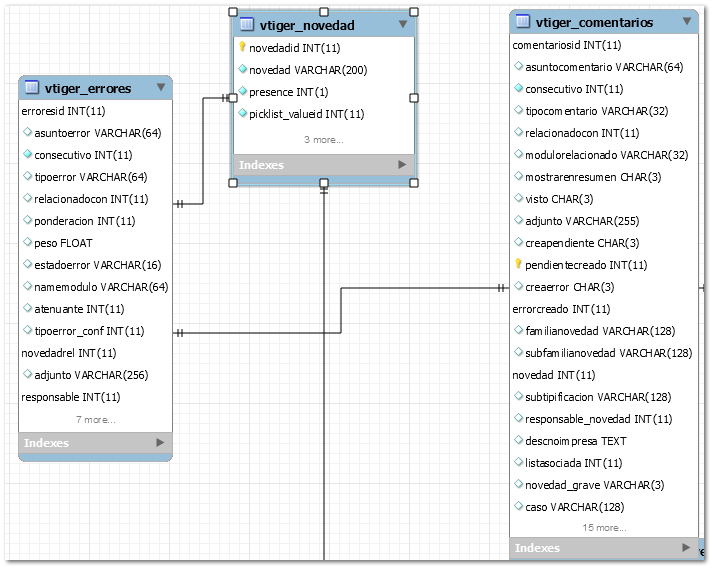Click the vtiger_comentarios table icon
This screenshot has width=713, height=569.
[x=522, y=21]
